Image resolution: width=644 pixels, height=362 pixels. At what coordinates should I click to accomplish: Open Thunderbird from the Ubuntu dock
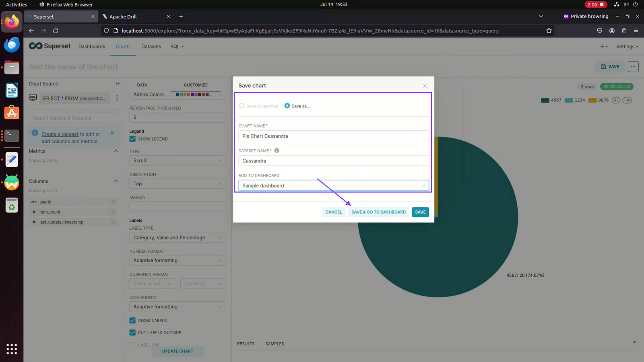point(12,45)
